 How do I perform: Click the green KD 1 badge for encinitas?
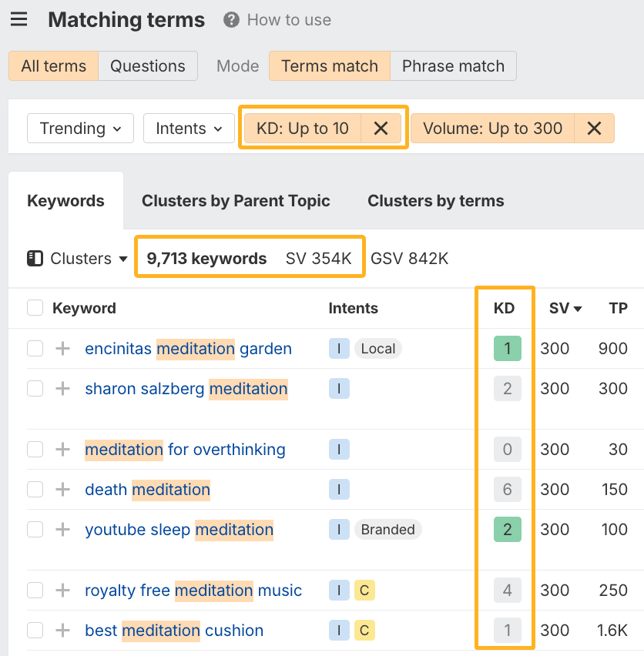[508, 349]
